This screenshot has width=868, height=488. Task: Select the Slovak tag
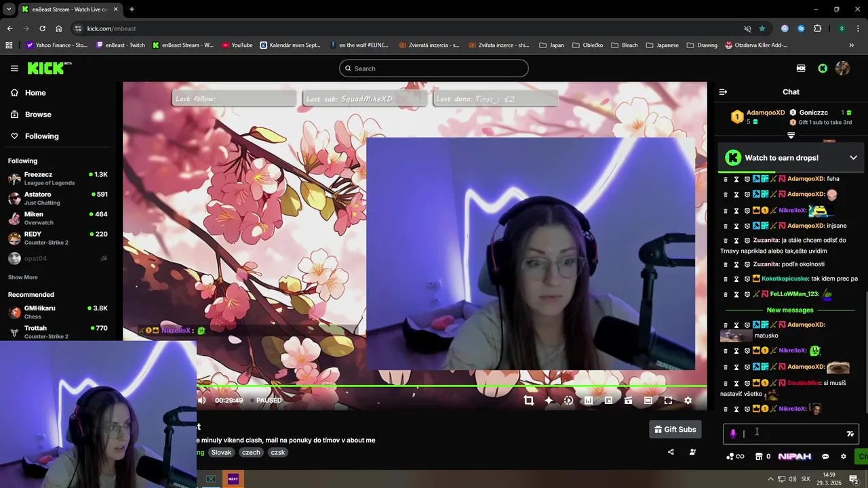tap(221, 453)
